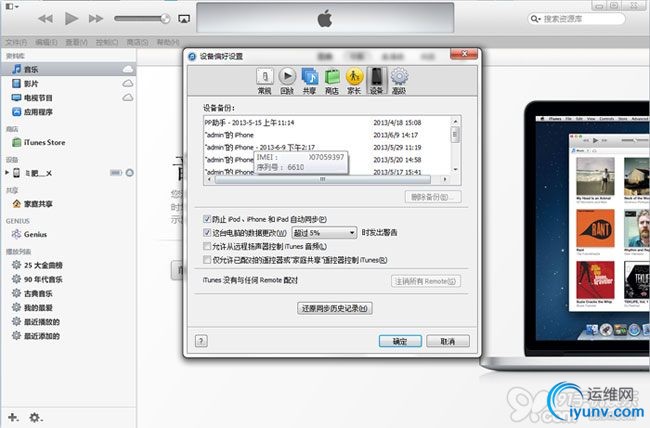Start playback with the Play button

[x=71, y=19]
